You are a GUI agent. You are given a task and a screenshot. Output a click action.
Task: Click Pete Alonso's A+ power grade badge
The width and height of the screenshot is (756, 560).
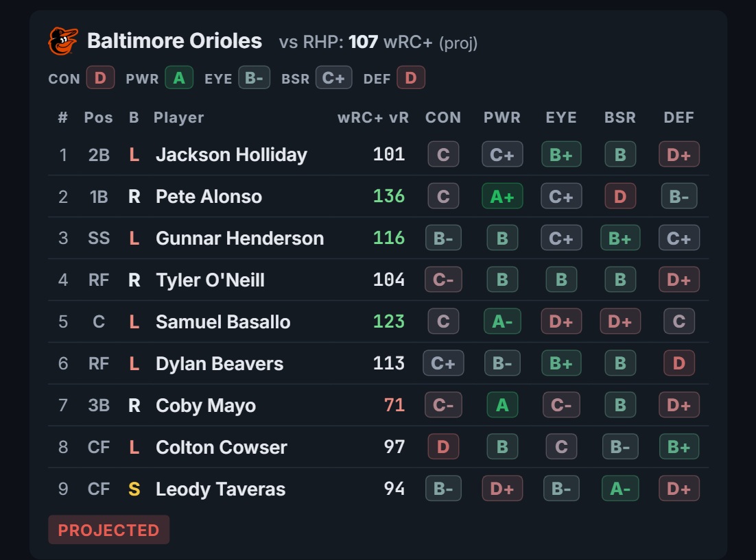pos(502,196)
